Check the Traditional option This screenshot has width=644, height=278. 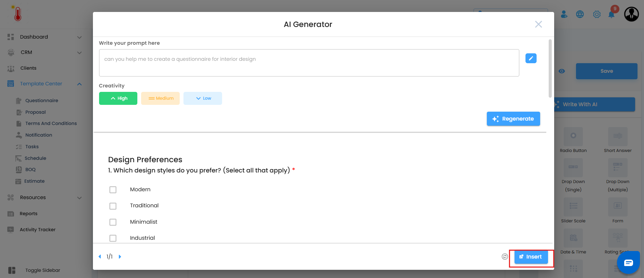click(113, 206)
